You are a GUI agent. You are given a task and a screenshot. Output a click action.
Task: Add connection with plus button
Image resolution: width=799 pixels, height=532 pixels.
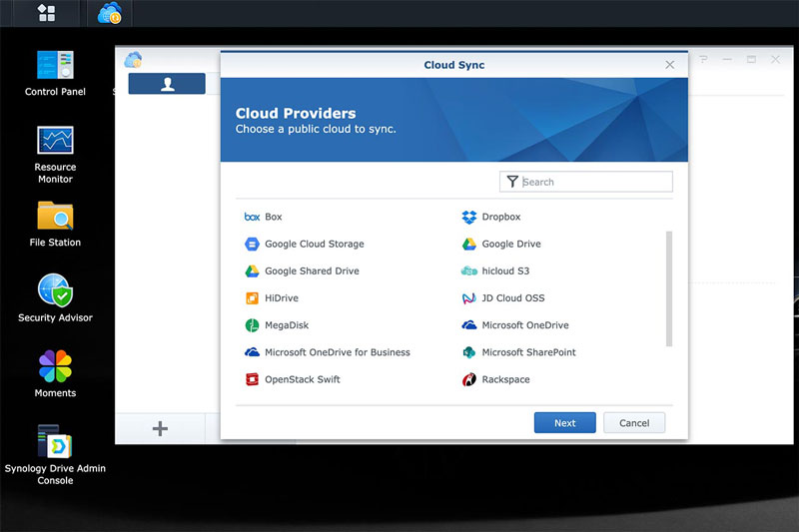click(160, 428)
